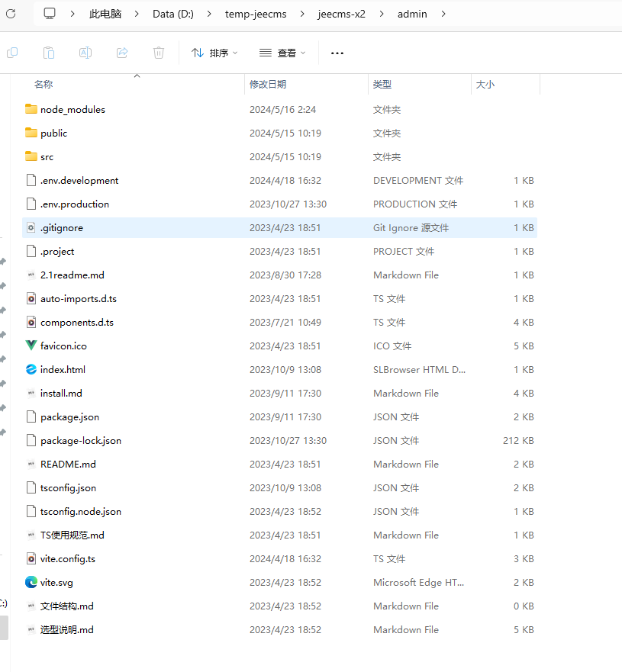The height and width of the screenshot is (672, 622).
Task: Sort by 大小 column header
Action: (485, 85)
